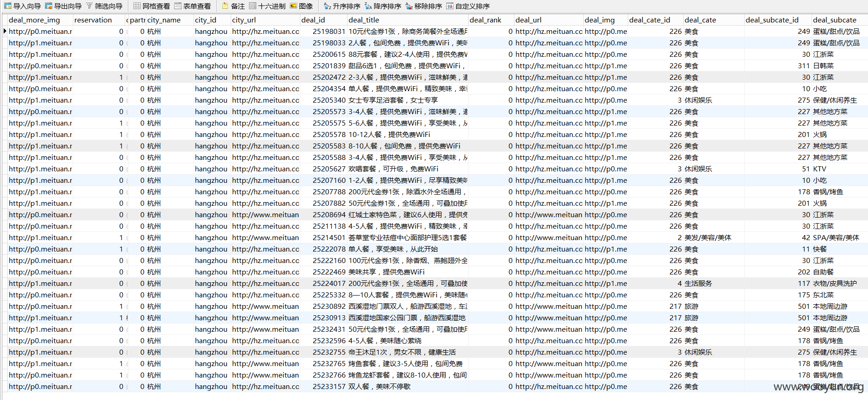Image resolution: width=868 pixels, height=400 pixels.
Task: Select the deal_img column header
Action: pos(606,20)
